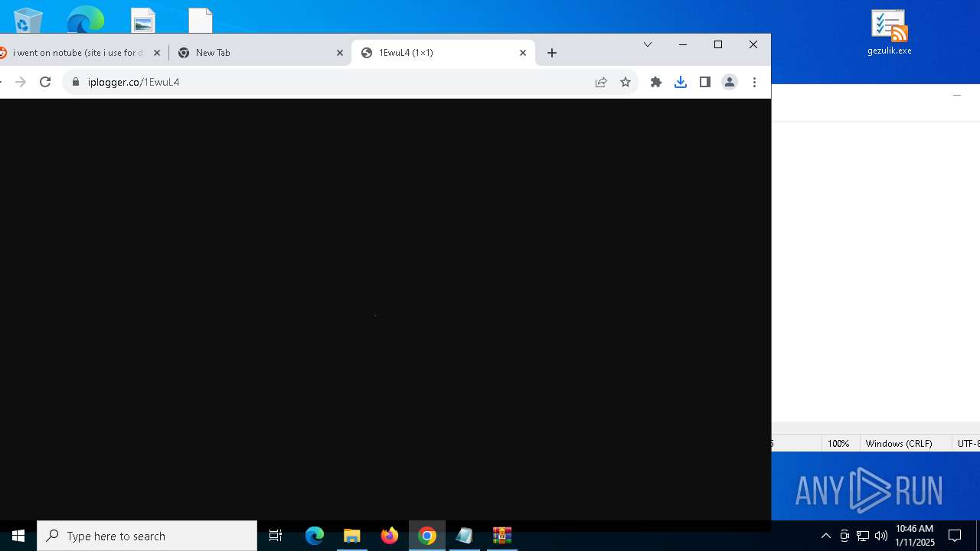This screenshot has height=551, width=980.
Task: Open network status tray icon
Action: (x=863, y=536)
